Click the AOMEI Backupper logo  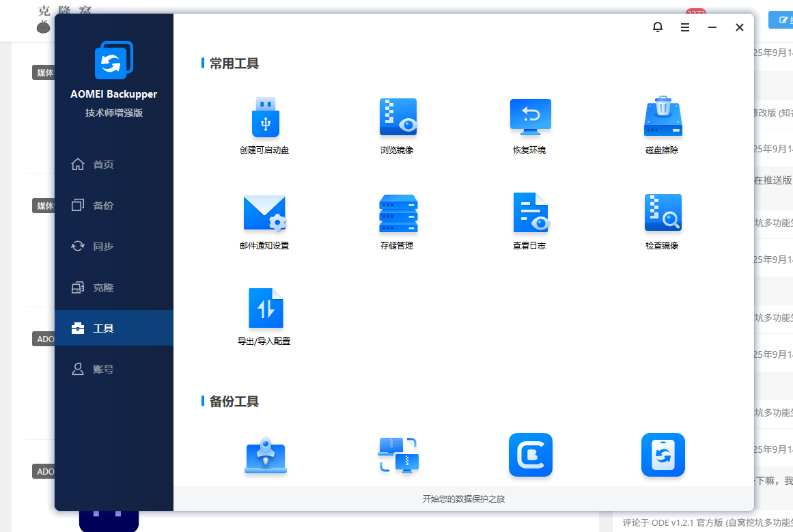[x=113, y=61]
